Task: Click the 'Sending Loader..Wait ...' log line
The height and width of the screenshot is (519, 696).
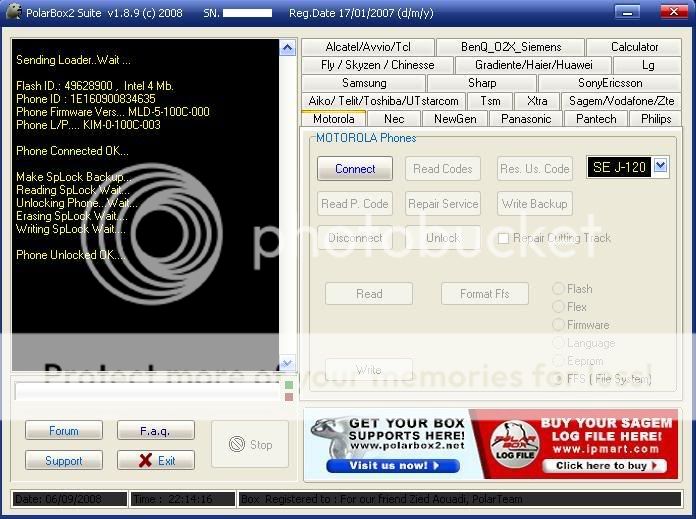Action: (x=73, y=60)
